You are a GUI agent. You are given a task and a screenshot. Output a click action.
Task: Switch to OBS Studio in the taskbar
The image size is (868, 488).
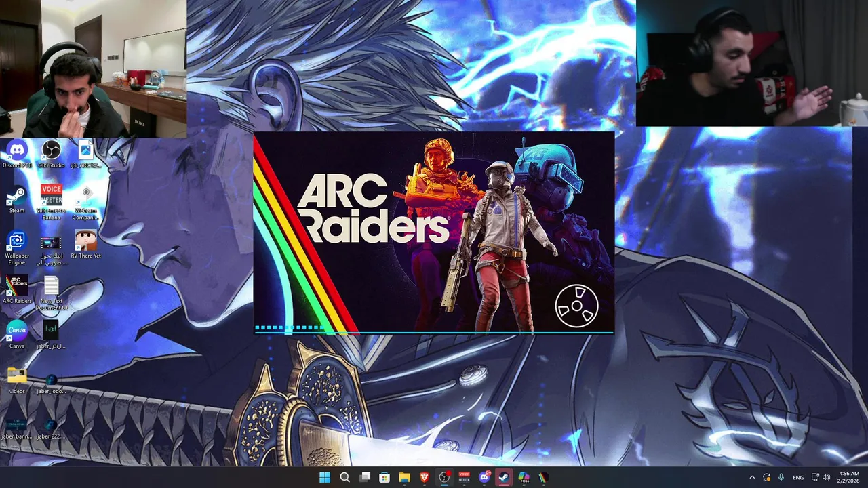(444, 477)
